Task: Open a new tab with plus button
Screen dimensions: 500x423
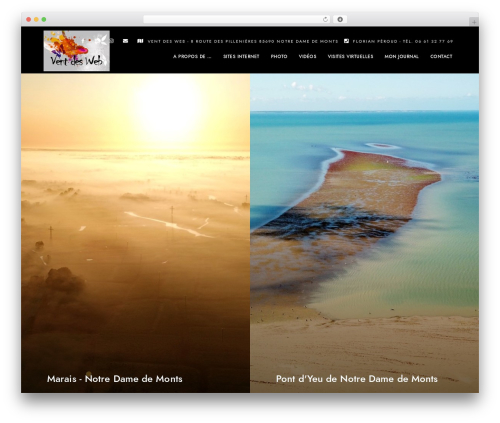Action: 474,22
